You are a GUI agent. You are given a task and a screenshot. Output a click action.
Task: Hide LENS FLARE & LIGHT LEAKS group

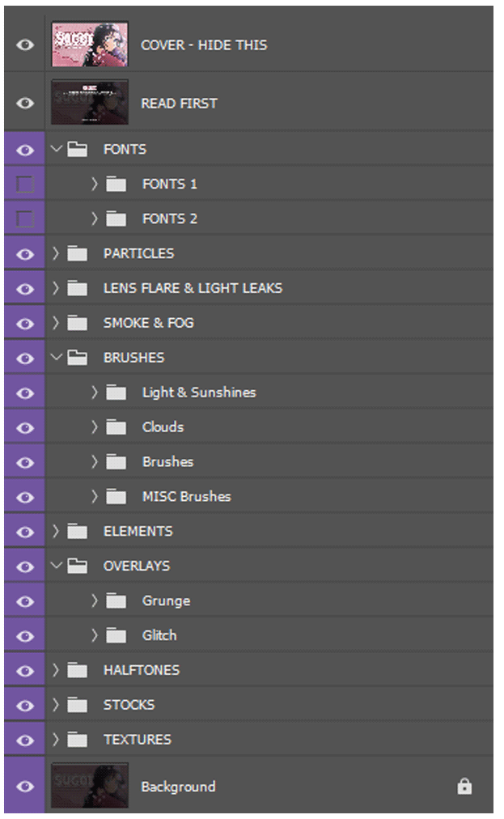[24, 289]
